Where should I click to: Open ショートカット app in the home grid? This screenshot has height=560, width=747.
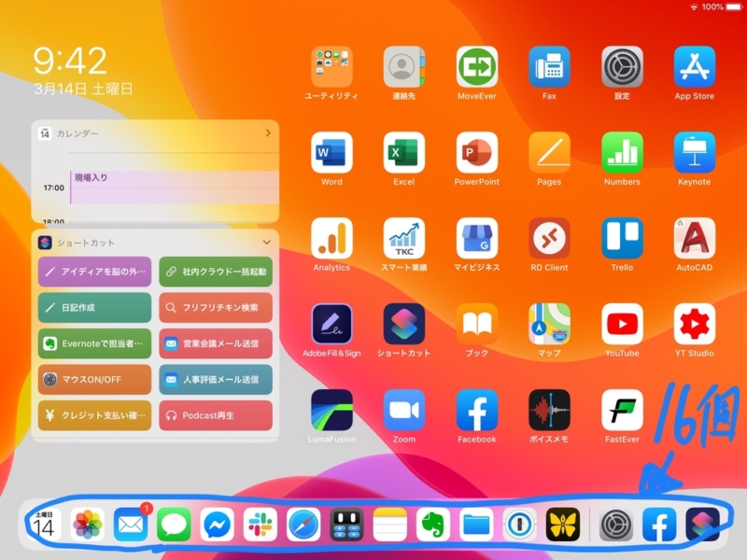tap(404, 324)
